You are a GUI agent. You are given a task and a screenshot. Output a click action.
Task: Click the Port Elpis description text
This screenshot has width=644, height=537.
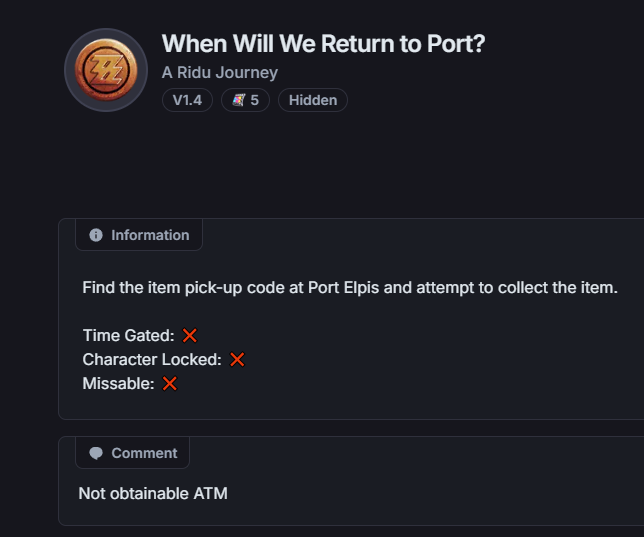coord(350,288)
